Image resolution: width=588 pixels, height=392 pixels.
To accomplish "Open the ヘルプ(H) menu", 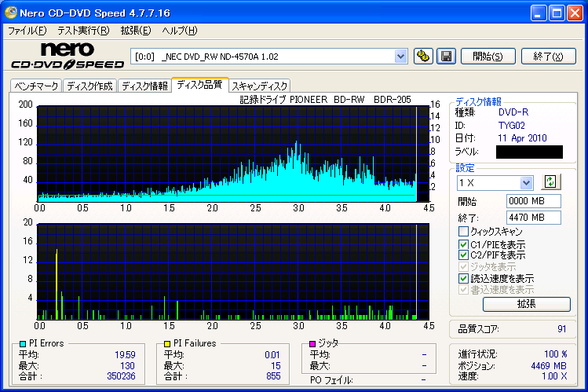I will (x=180, y=31).
